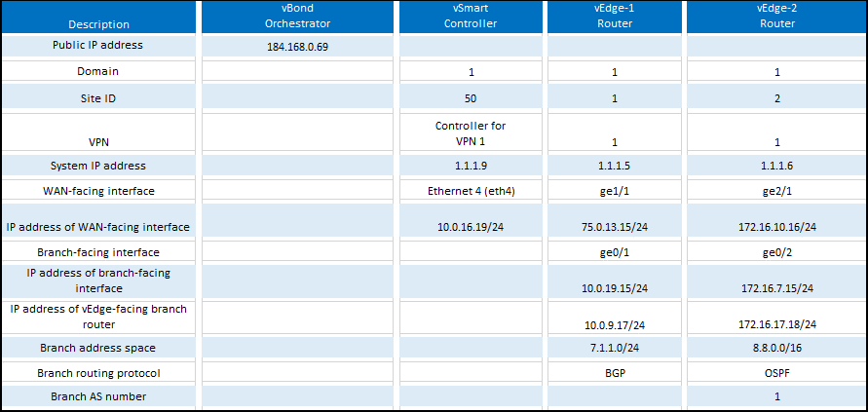
Task: Click the vEdge-2 Router column header
Action: [777, 16]
